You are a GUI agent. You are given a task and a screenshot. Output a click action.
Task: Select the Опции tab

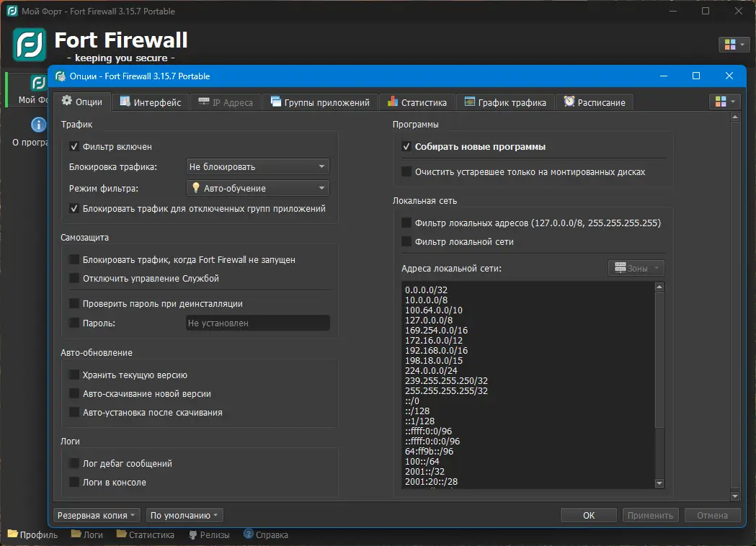[x=82, y=102]
